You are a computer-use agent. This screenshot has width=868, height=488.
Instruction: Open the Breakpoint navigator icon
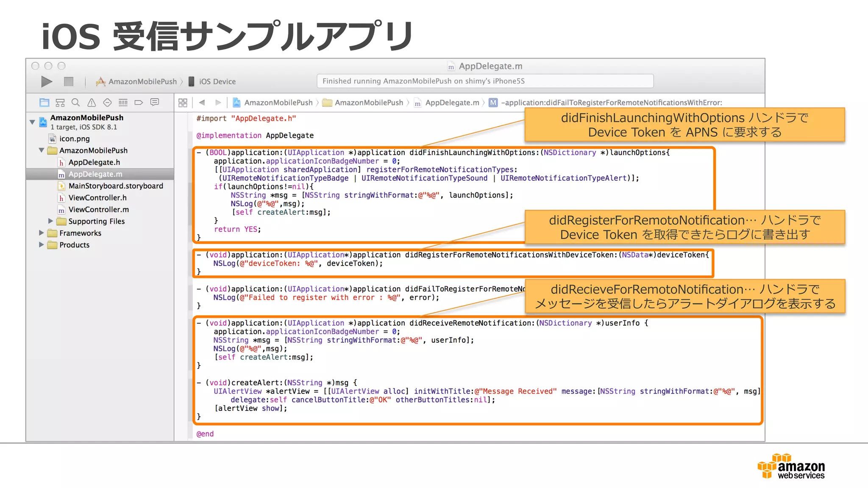pos(139,103)
